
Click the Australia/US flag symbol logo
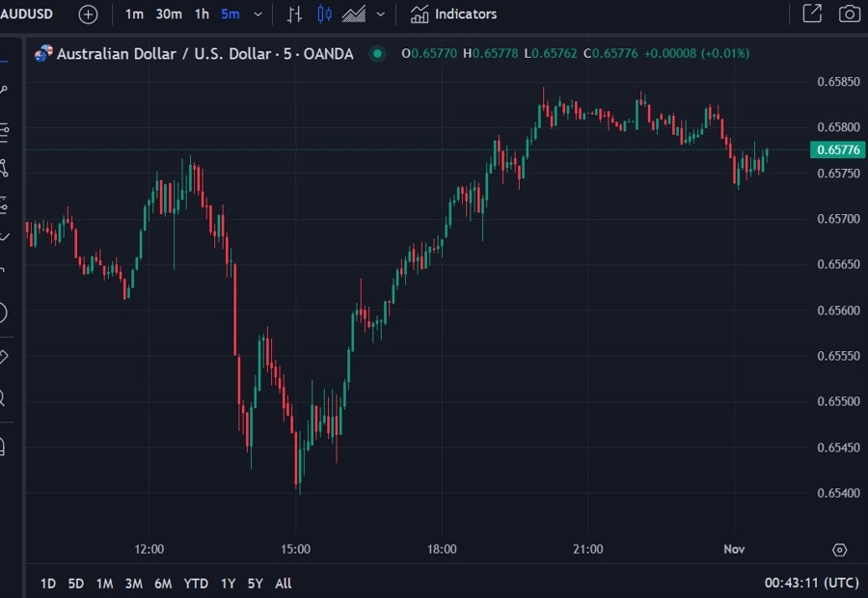coord(43,54)
